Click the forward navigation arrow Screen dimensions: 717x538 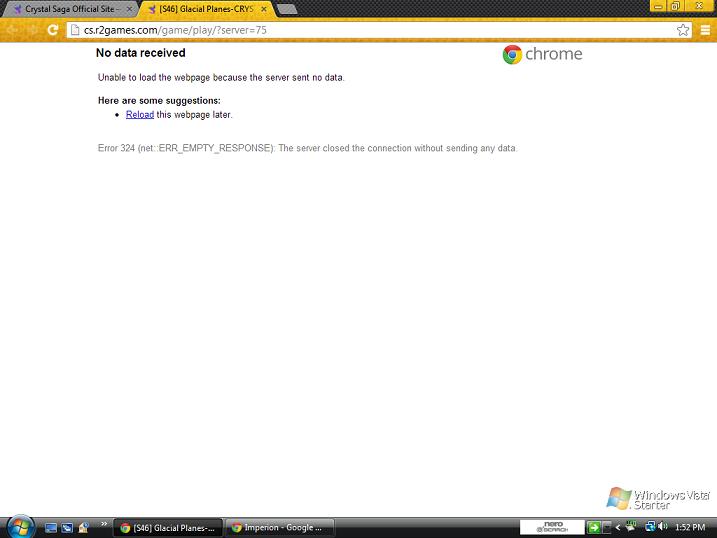click(x=32, y=30)
